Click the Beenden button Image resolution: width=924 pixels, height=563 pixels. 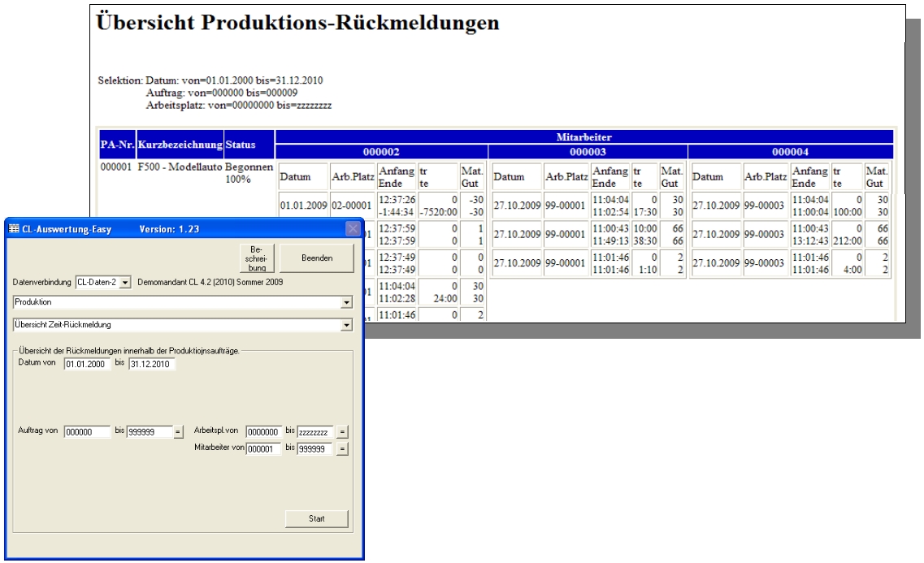[x=316, y=258]
